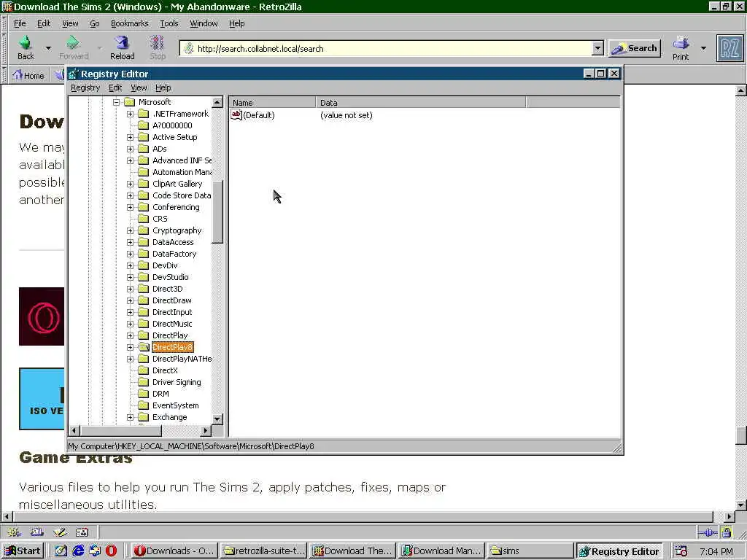Click the Composer component icon in status bar

(60, 532)
